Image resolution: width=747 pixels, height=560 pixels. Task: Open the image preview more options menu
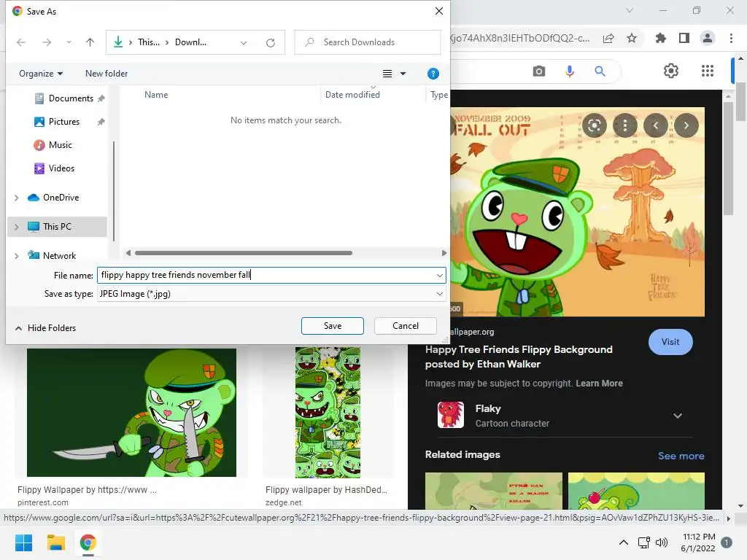tap(625, 125)
